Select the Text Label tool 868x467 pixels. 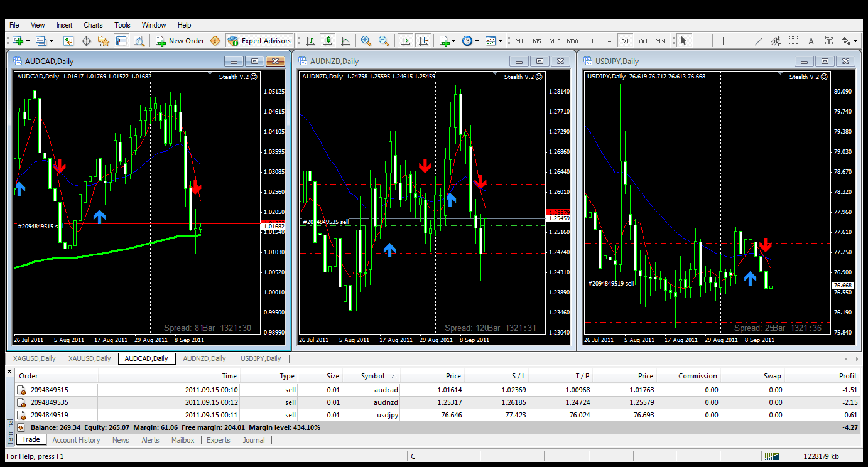tap(829, 41)
